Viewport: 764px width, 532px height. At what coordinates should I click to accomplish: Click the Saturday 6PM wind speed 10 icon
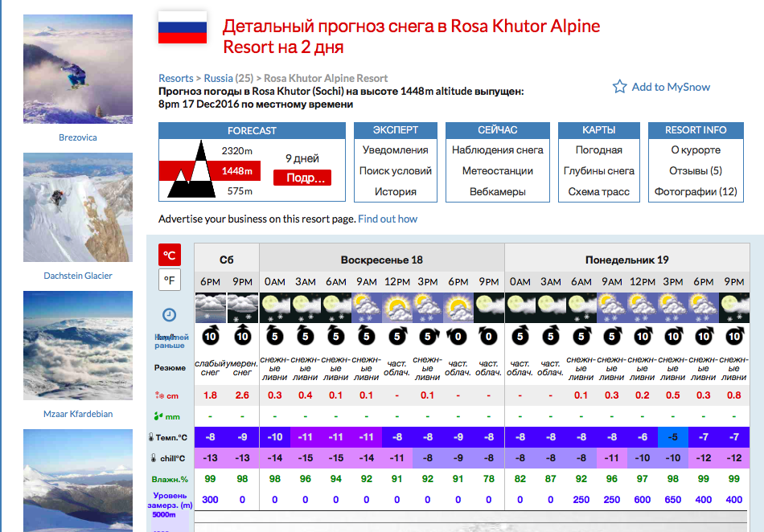click(211, 336)
